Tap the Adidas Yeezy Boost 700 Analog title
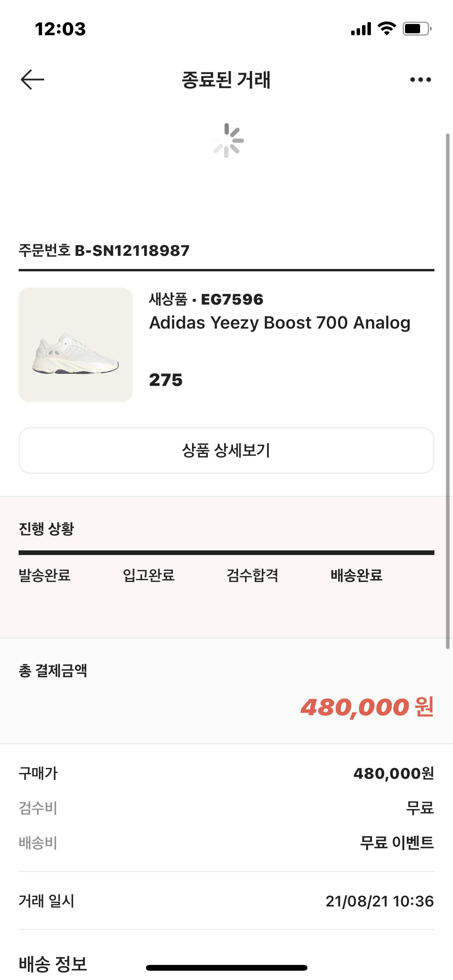 point(280,323)
